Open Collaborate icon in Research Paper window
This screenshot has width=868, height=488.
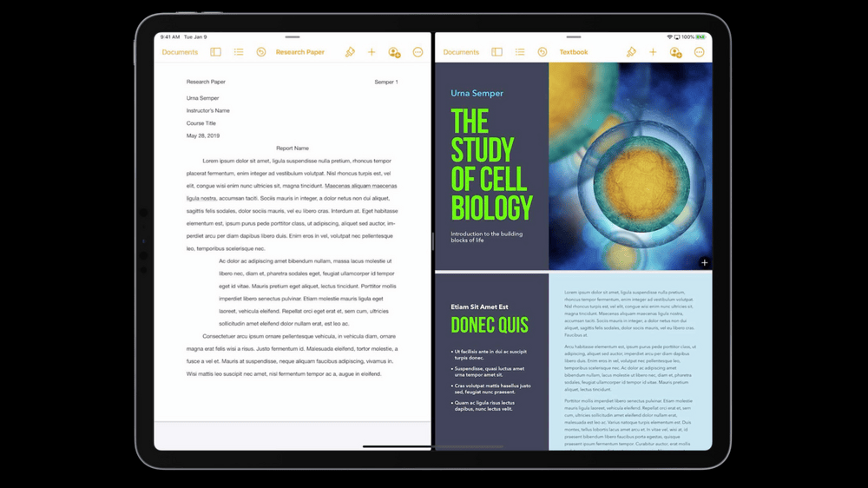(x=394, y=52)
